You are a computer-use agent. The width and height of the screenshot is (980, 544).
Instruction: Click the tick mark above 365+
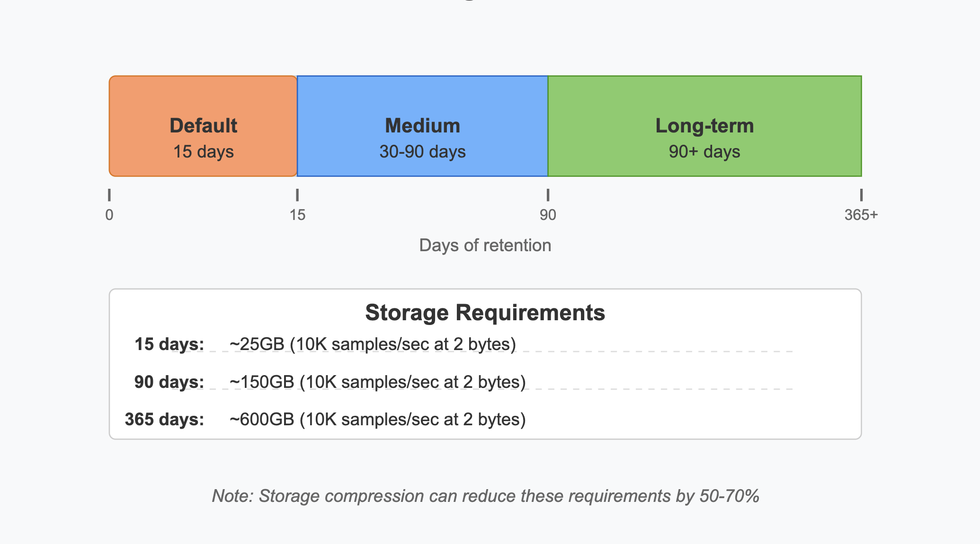click(x=861, y=195)
